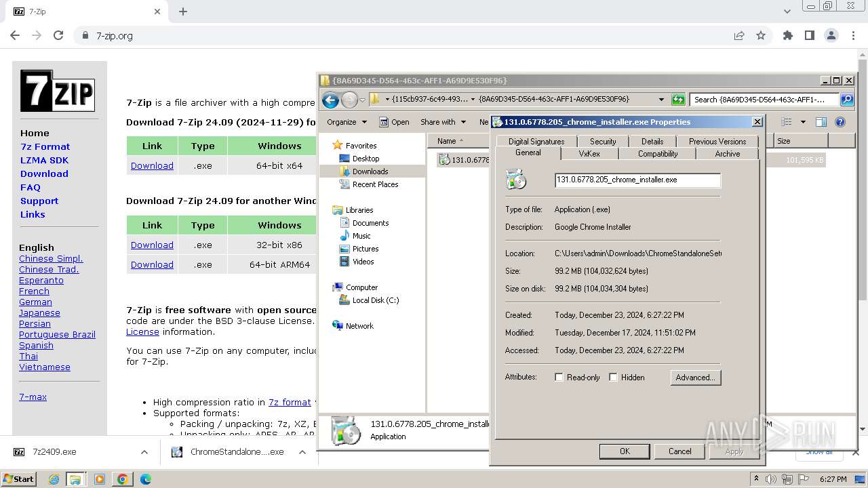The image size is (868, 488).
Task: Click Chrome's back navigation arrow
Action: [x=15, y=36]
